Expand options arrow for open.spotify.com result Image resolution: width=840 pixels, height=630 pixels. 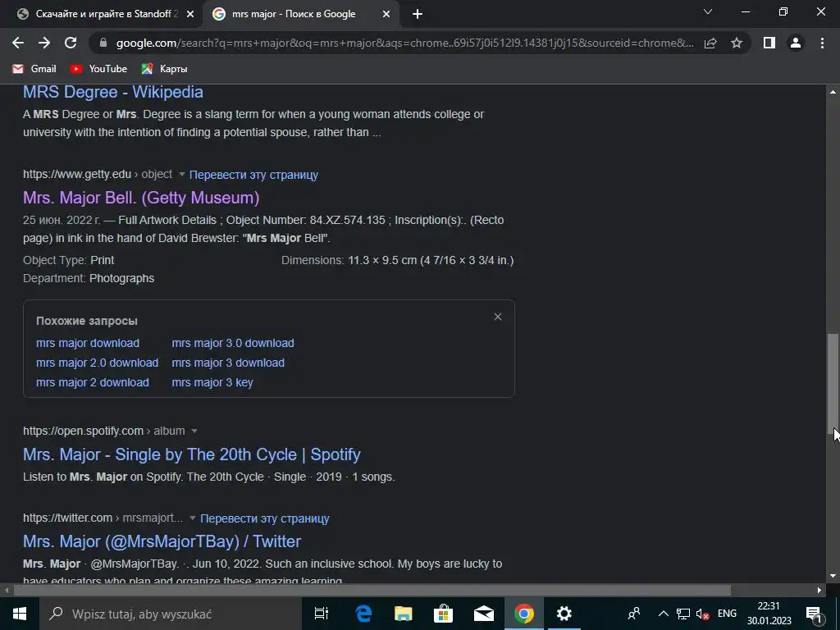tap(194, 431)
